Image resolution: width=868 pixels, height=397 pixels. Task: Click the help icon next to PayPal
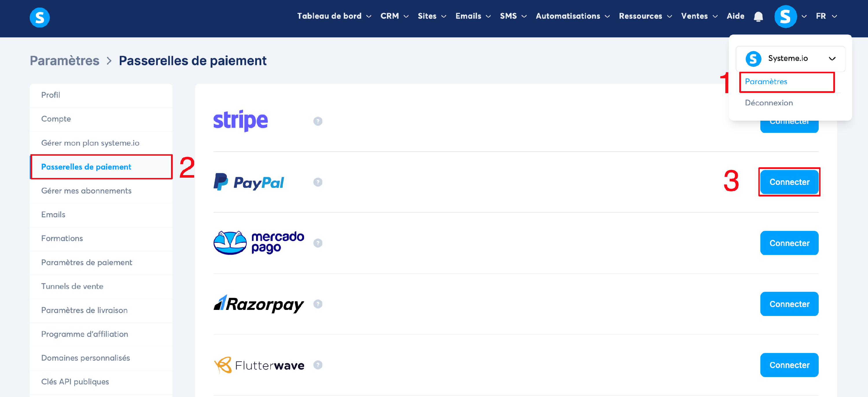pos(317,182)
